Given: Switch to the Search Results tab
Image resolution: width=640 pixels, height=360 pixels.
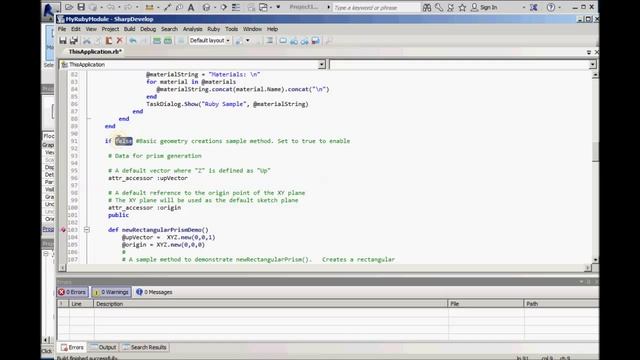Looking at the screenshot, I should (x=144, y=347).
